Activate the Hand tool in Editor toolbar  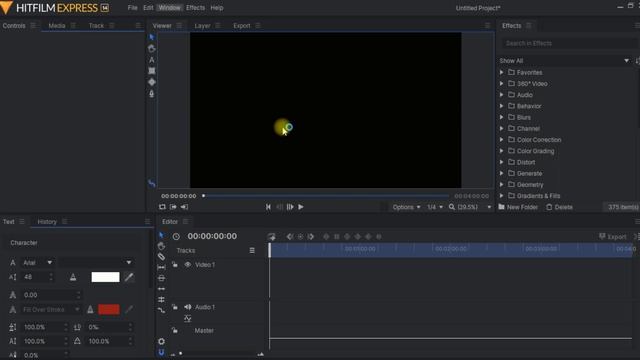[161, 246]
